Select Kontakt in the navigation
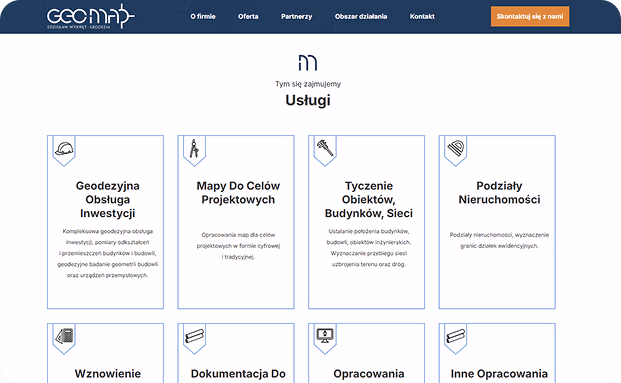Viewport: 621px width, 383px height. pos(422,16)
